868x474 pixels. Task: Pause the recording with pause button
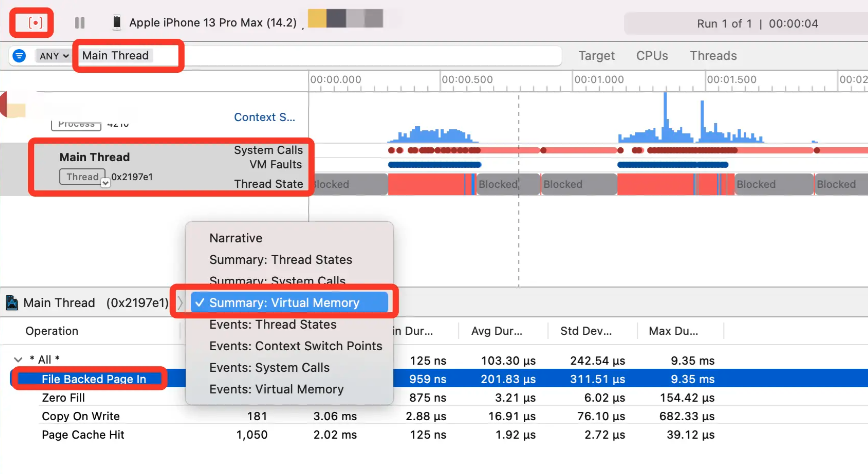[x=80, y=23]
